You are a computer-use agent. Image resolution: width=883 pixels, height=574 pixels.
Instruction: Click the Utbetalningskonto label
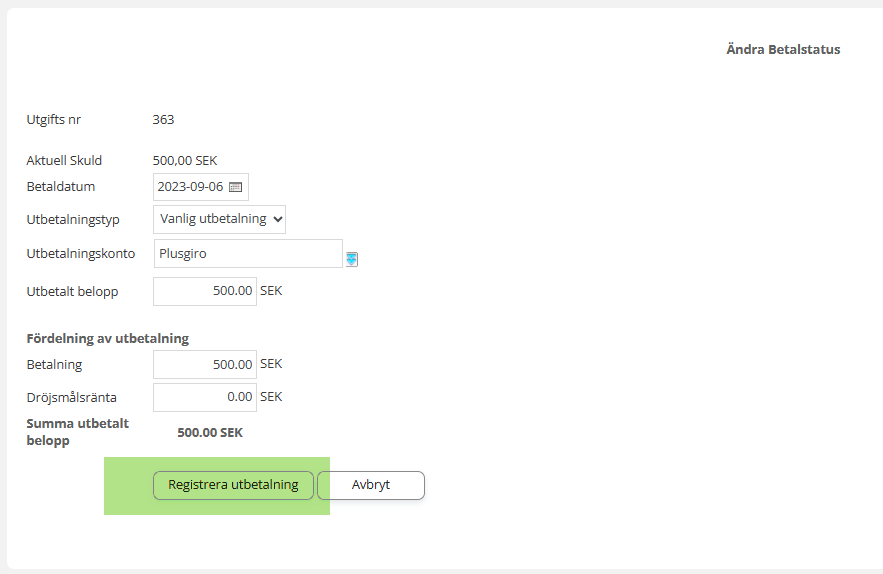click(80, 254)
